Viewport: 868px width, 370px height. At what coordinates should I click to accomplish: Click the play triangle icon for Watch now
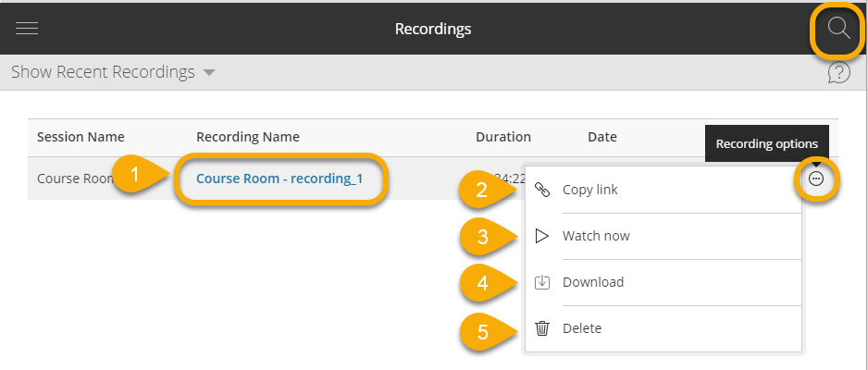point(542,236)
